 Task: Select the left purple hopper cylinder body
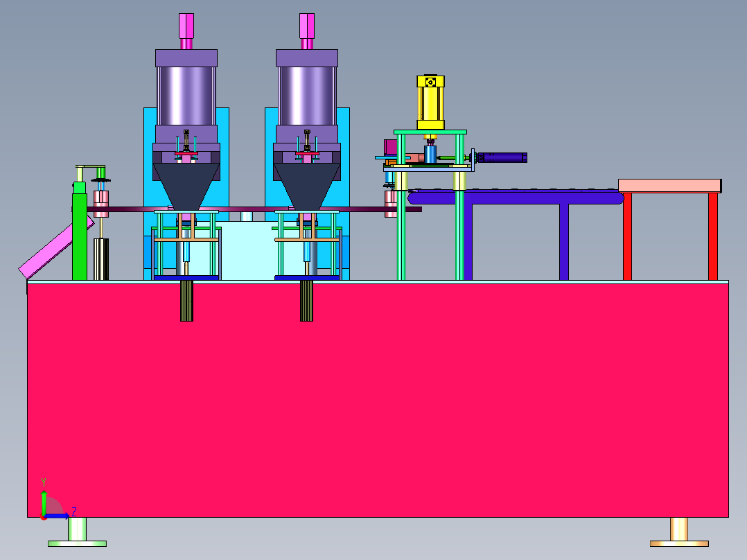click(x=186, y=96)
